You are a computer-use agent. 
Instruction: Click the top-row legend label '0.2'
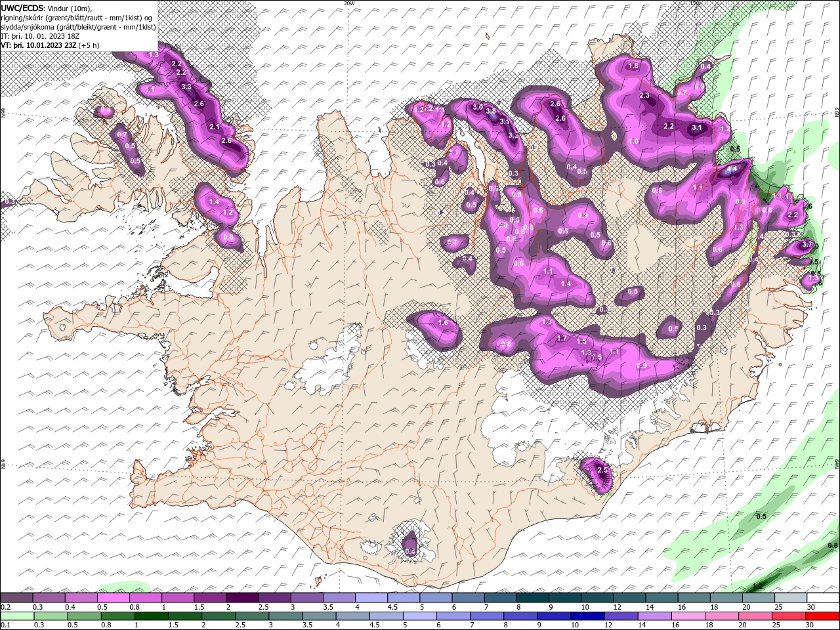tap(5, 607)
